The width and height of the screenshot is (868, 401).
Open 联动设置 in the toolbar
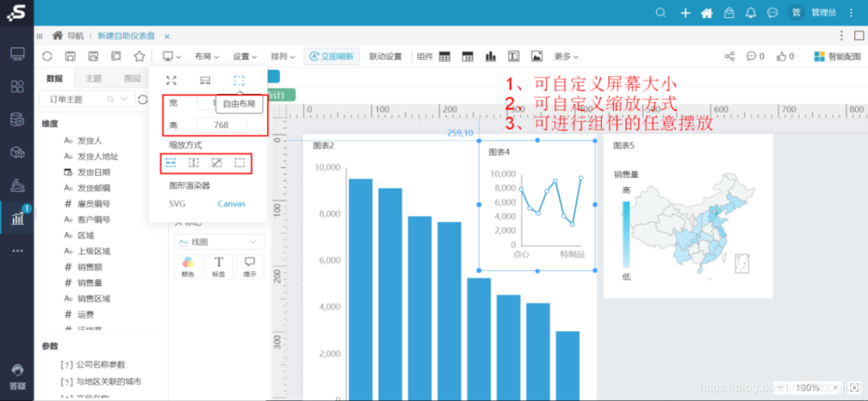click(x=385, y=56)
